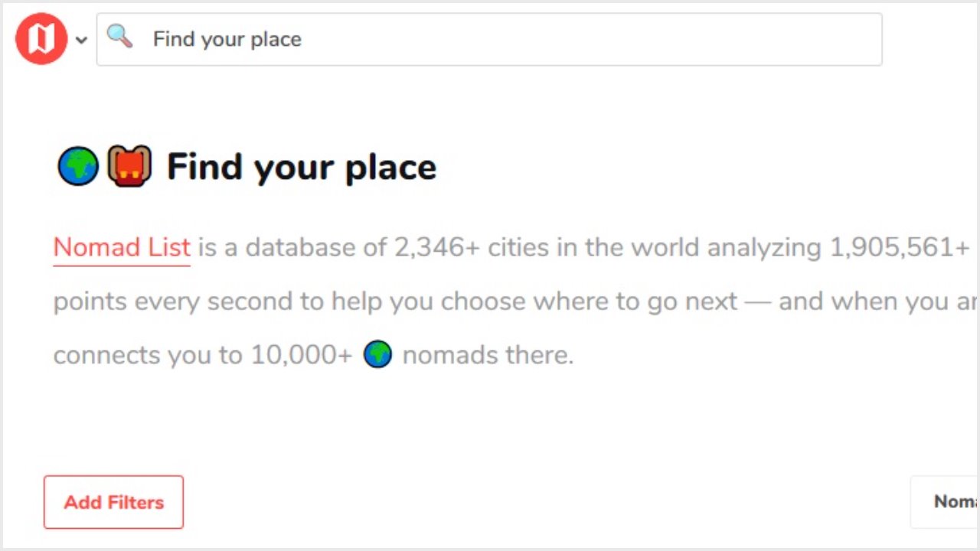Open the Add Filters button
The width and height of the screenshot is (980, 551).
[113, 502]
